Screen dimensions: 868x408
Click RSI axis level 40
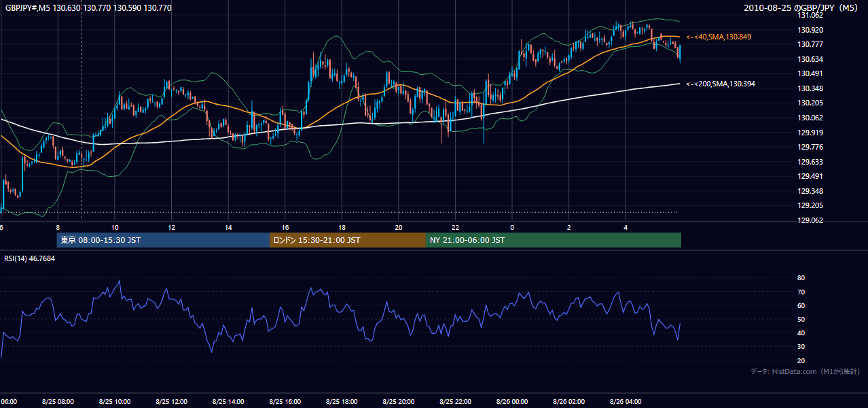[801, 333]
